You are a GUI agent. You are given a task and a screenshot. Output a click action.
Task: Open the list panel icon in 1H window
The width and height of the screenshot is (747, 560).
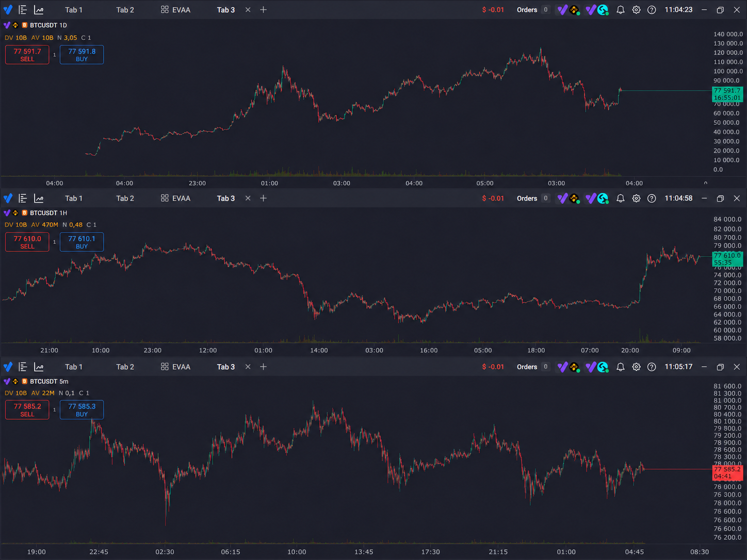pyautogui.click(x=23, y=198)
